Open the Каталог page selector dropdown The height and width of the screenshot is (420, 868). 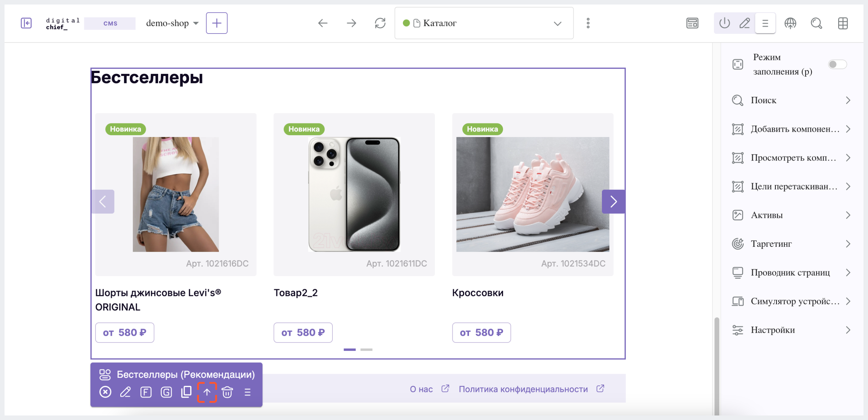484,23
